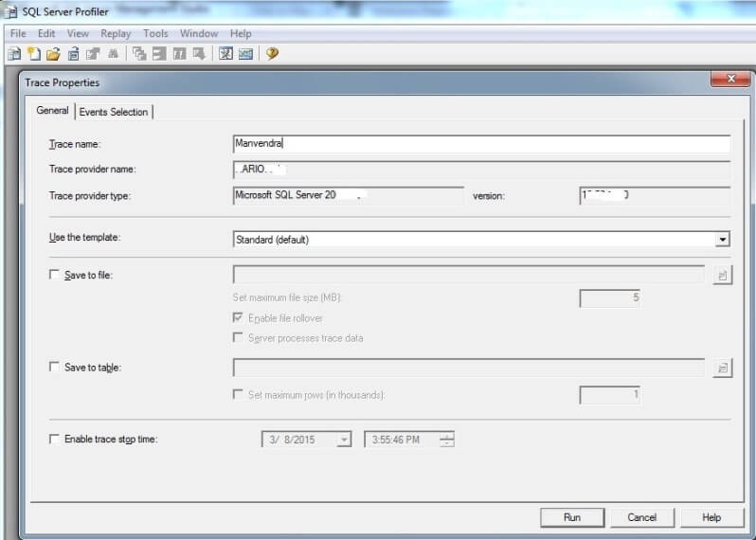Open the Help menu in menu bar
756x540 pixels.
(241, 34)
